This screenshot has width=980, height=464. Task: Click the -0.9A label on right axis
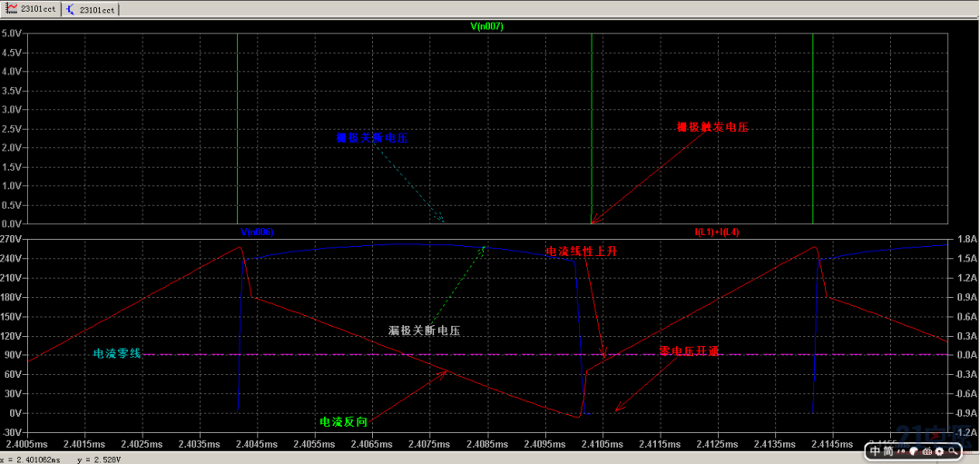click(x=965, y=413)
